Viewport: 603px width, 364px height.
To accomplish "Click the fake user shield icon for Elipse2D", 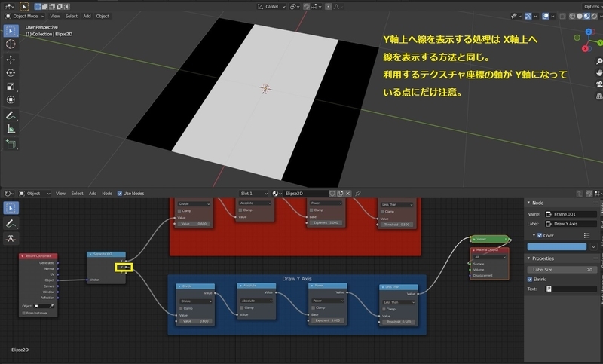I will [332, 194].
